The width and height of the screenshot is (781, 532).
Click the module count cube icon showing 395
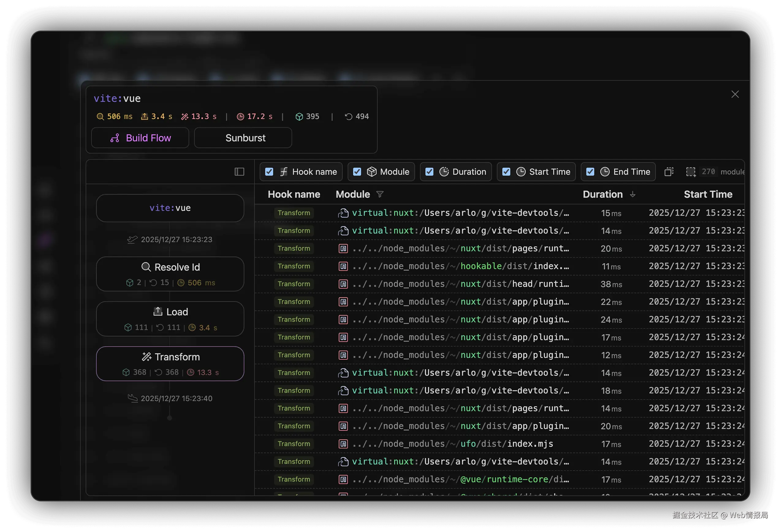299,117
